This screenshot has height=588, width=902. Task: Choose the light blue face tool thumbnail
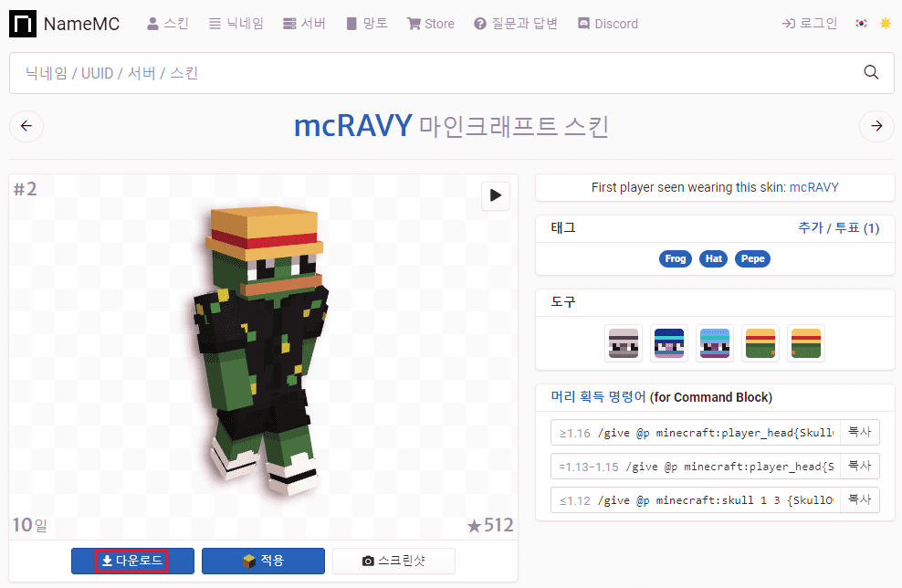coord(715,343)
